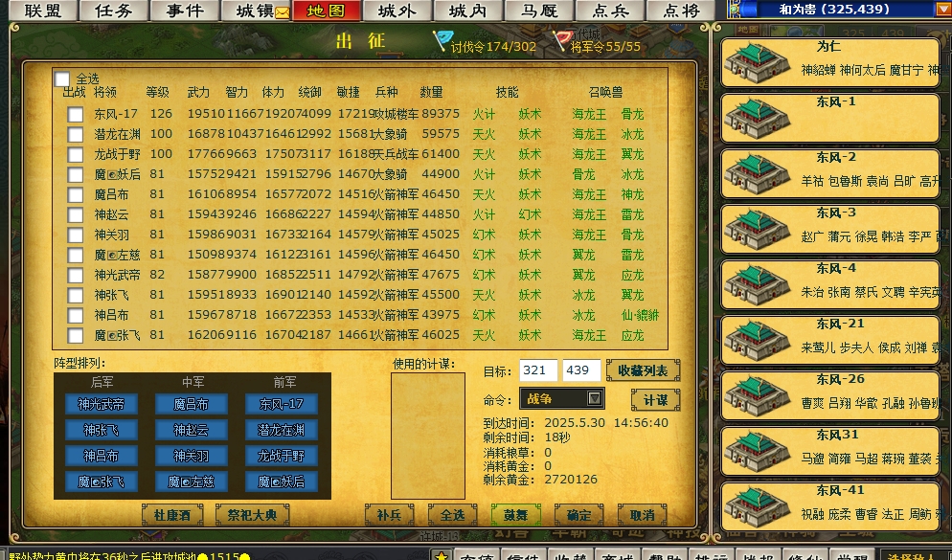
Task: Select 神吕布 slot in 后军 formation
Action: click(x=101, y=456)
